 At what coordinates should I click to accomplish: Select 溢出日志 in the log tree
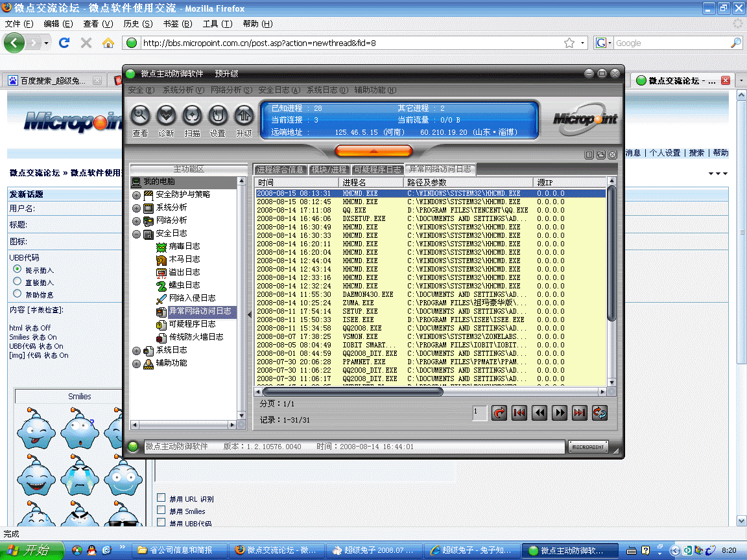point(184,272)
